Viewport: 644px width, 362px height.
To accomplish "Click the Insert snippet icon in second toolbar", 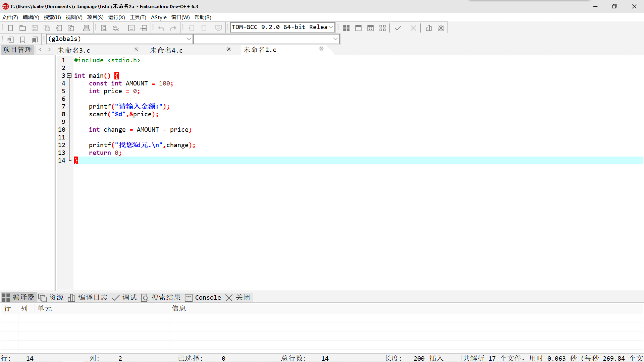I will click(x=10, y=40).
